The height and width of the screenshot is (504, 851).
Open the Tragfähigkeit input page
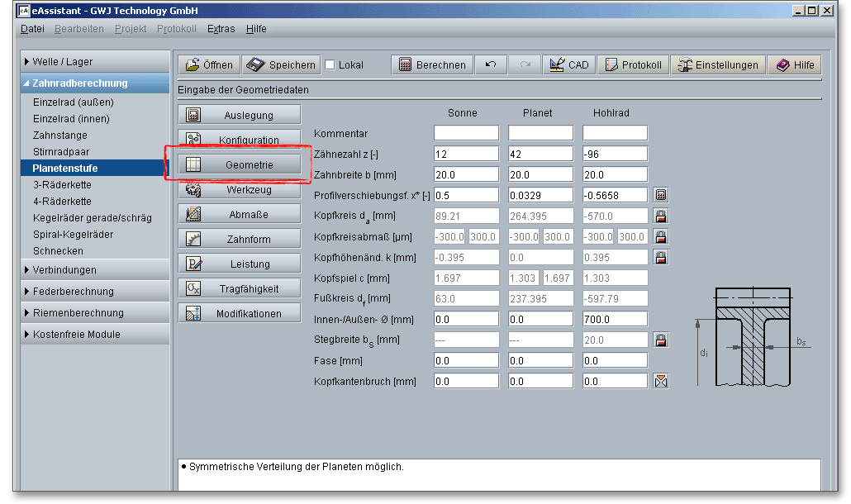[240, 289]
